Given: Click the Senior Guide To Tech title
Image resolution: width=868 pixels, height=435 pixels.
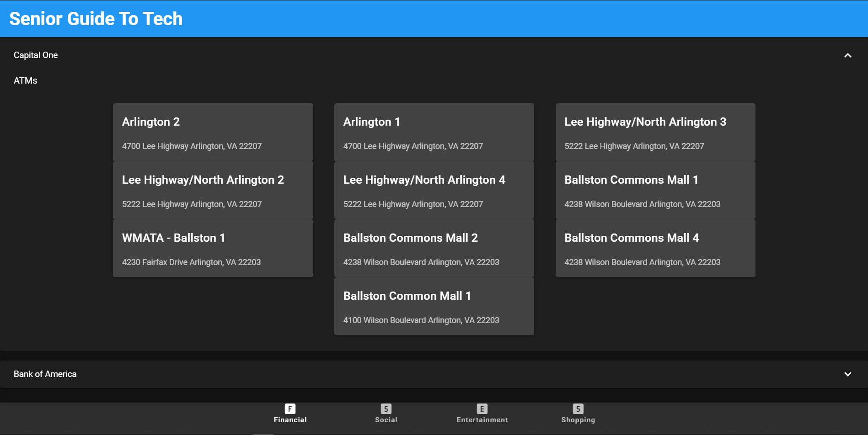Looking at the screenshot, I should click(x=96, y=19).
